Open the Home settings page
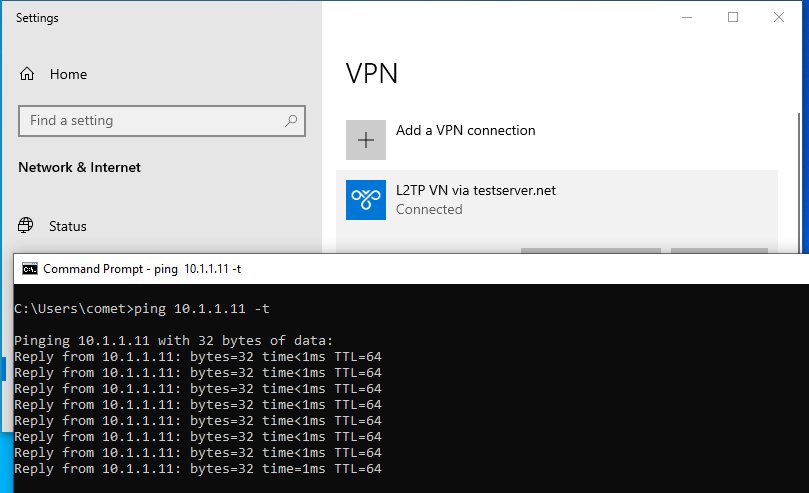The height and width of the screenshot is (493, 809). click(68, 74)
